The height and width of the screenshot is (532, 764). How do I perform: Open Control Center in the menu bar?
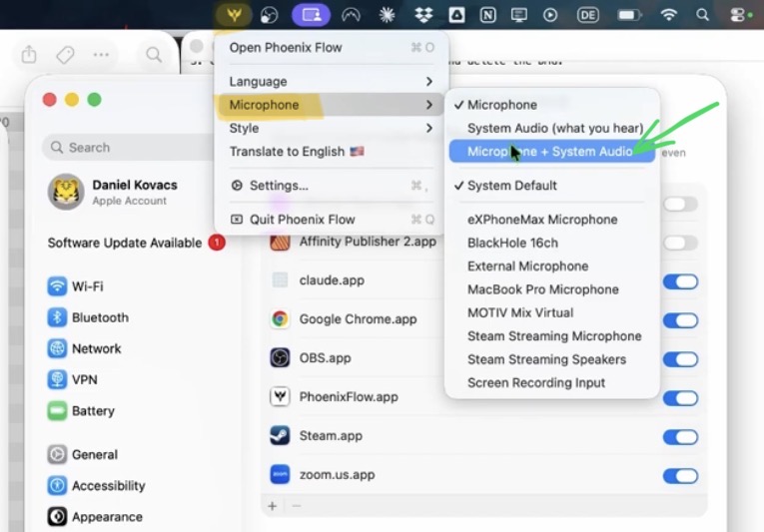740,15
